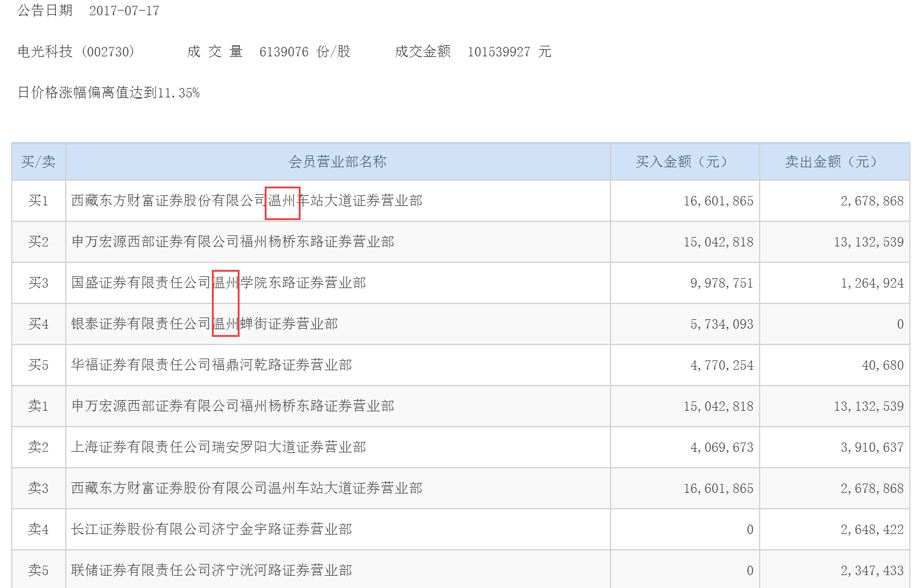The width and height of the screenshot is (924, 588).
Task: Click the 会员营业部名称 column header
Action: pos(338,162)
